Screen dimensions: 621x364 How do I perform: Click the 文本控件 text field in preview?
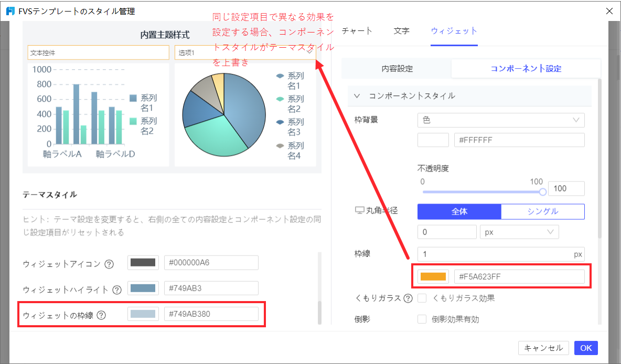tap(98, 52)
